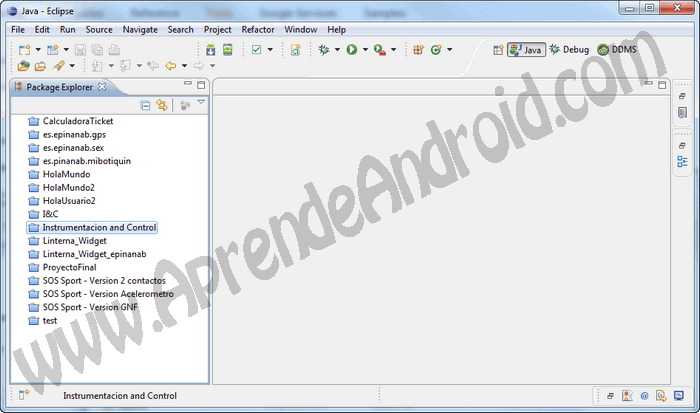700x413 pixels.
Task: Close the Package Explorer view
Action: 102,87
